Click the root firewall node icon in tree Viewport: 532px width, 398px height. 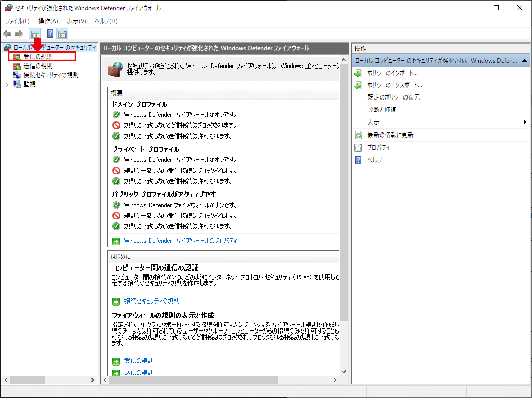coord(7,47)
